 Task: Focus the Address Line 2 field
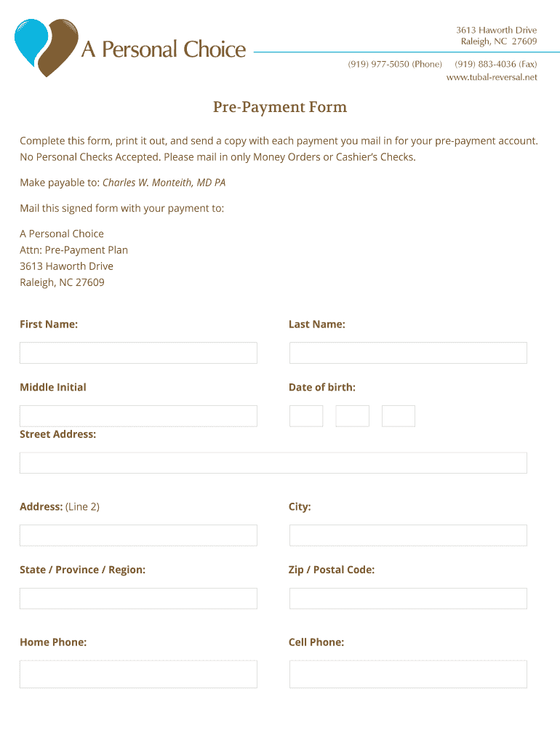click(x=138, y=535)
